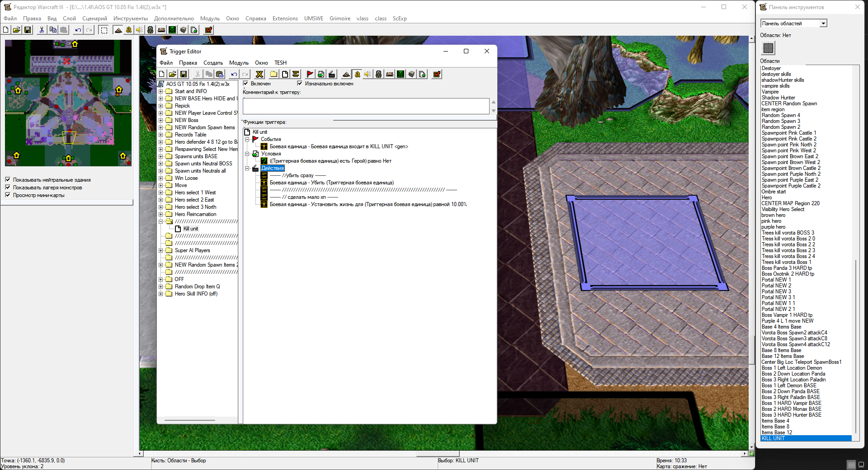Open Terrain Editor icon in main toolbar
The image size is (868, 470).
click(x=118, y=30)
